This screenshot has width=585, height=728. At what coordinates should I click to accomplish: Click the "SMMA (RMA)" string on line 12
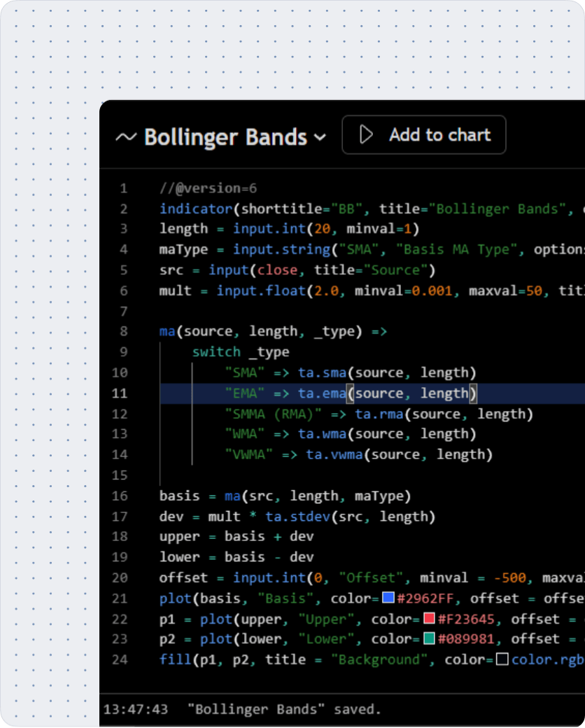(274, 414)
